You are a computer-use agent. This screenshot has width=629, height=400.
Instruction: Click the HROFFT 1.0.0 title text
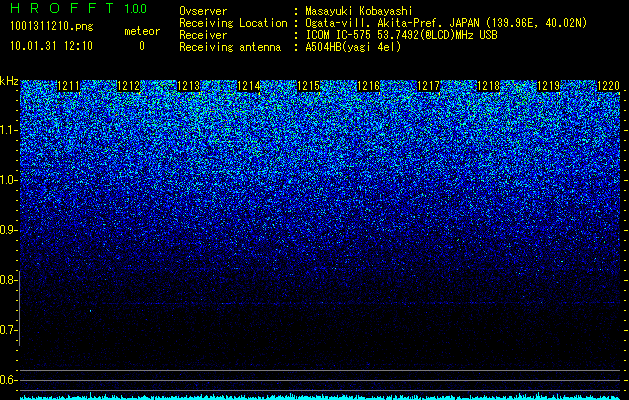click(79, 8)
